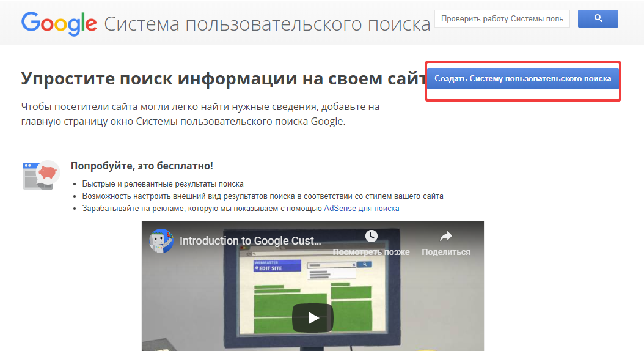Click the 'Поделиться' share arrow icon
This screenshot has height=351, width=644.
pyautogui.click(x=446, y=236)
